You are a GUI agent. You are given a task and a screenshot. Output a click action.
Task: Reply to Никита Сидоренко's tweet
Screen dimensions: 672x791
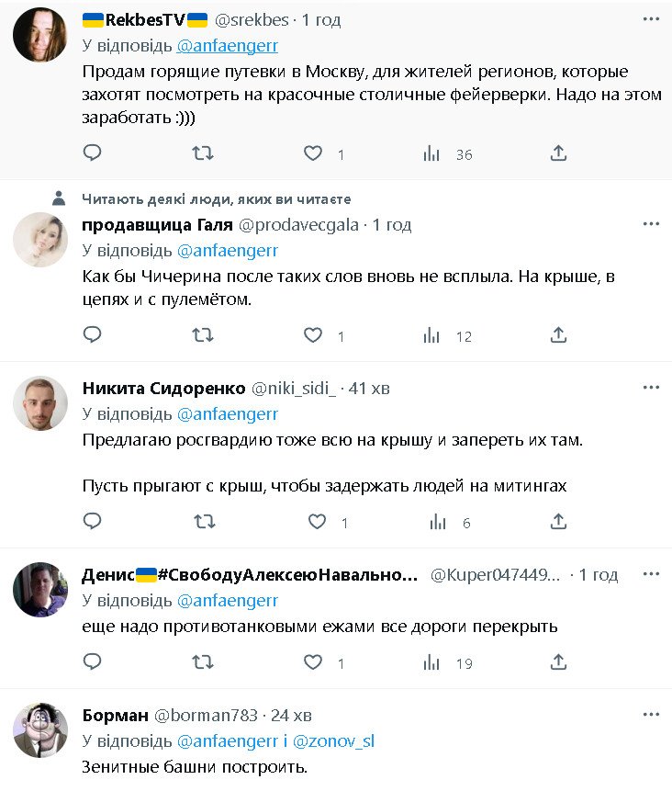[x=92, y=522]
